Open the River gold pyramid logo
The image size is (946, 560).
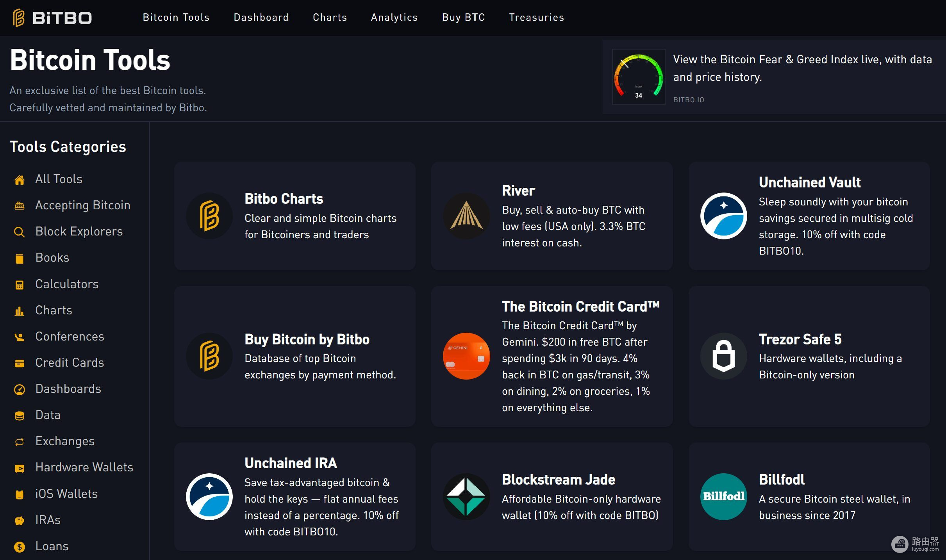(x=466, y=216)
